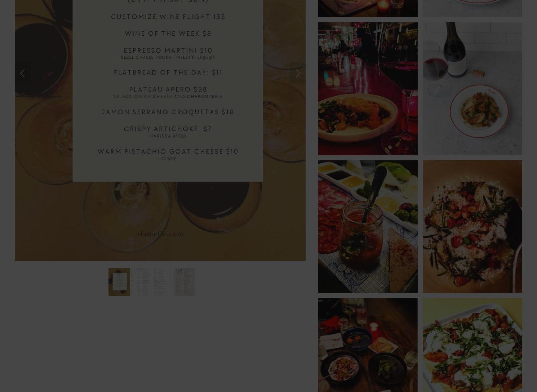
Task: Click the sfamelie.com text on the slide
Action: click(x=160, y=234)
